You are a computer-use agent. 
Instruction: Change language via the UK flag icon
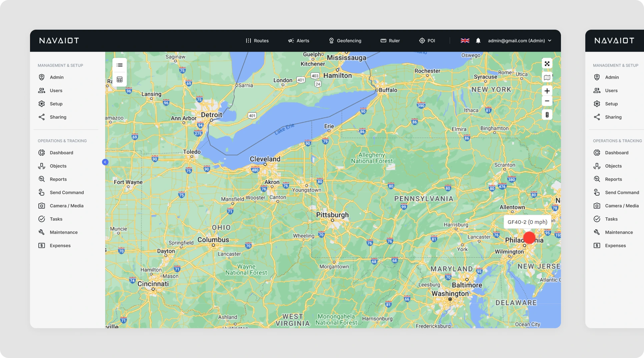(x=465, y=41)
